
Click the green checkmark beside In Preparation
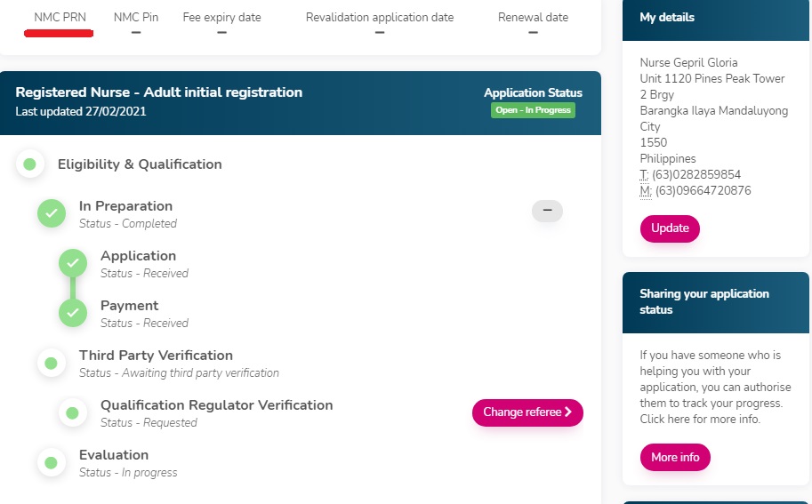[x=52, y=213]
